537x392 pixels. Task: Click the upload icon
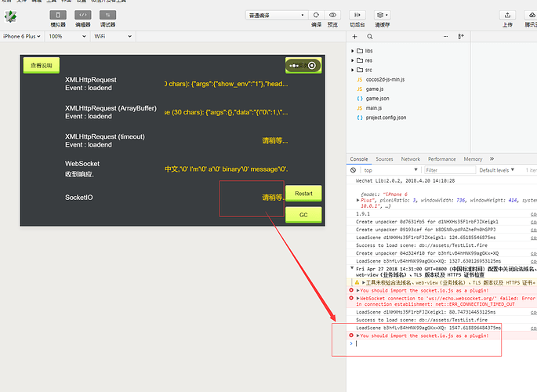[x=507, y=15]
